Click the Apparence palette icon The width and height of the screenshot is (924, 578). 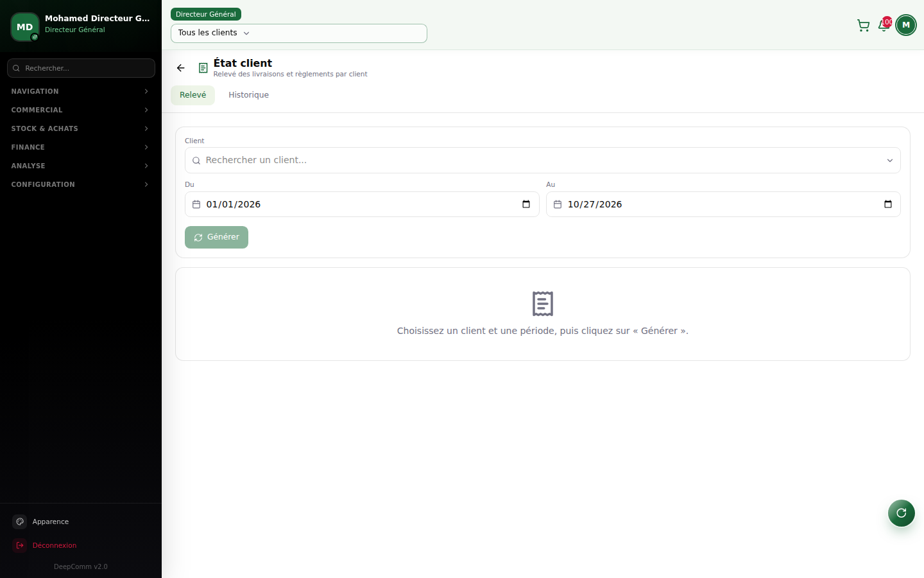click(x=20, y=521)
